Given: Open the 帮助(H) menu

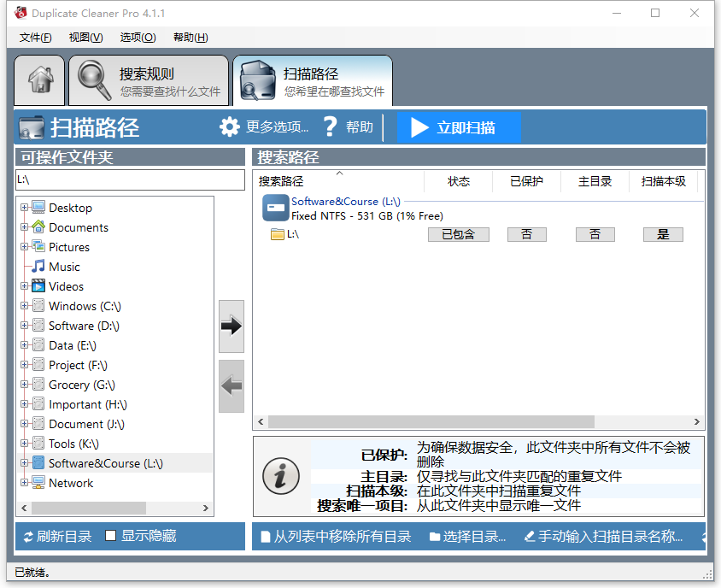Looking at the screenshot, I should point(191,38).
